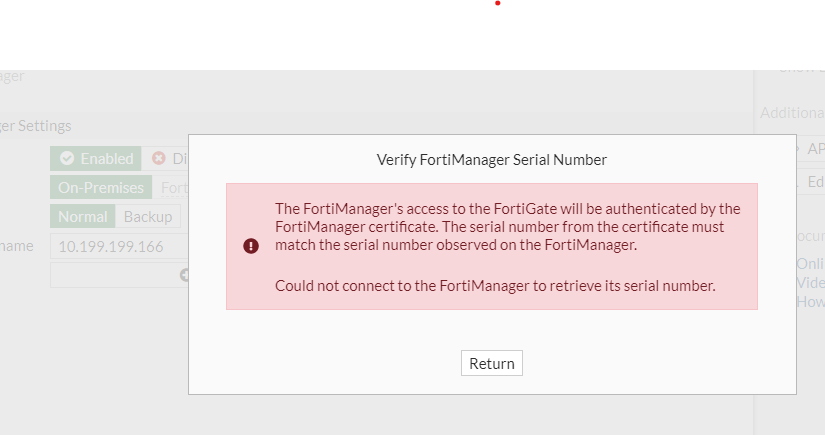Open the Online documentation link at right

(810, 264)
